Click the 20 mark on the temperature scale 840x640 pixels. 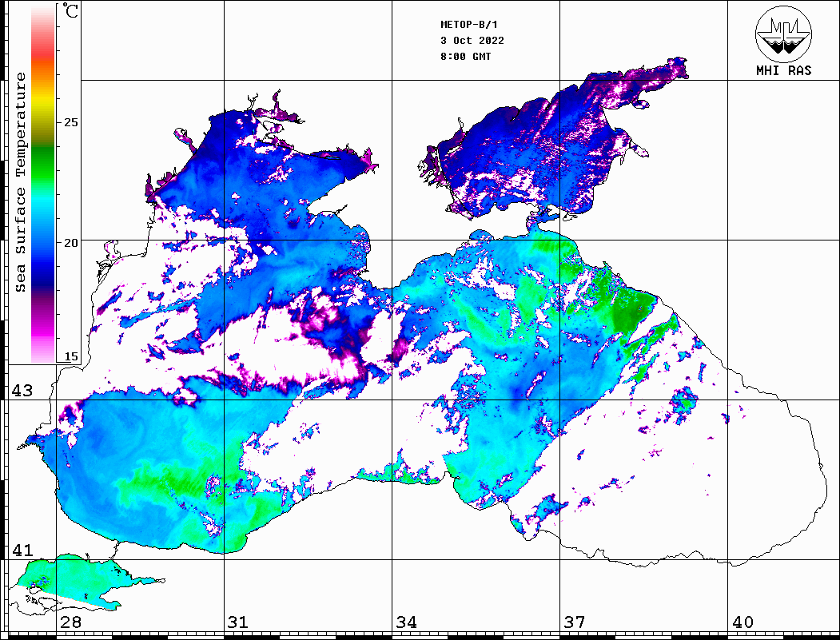tap(70, 243)
